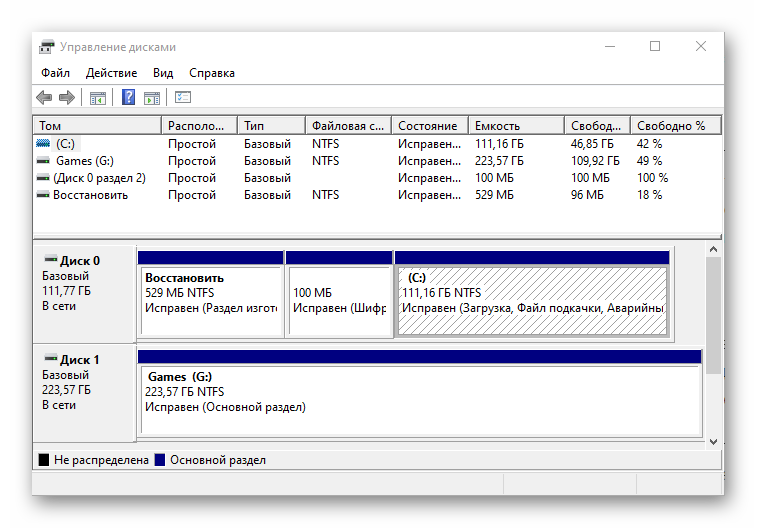Click the disk pane vertical scrollbar thumb
757x528 pixels.
click(713, 315)
